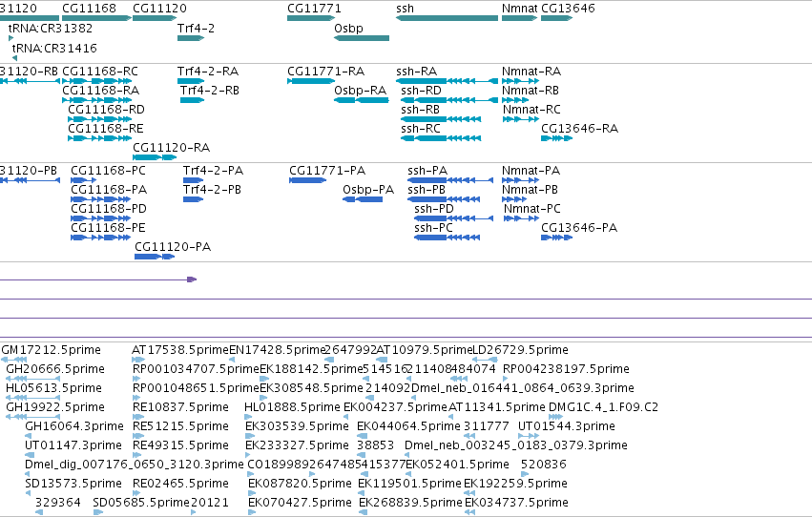The image size is (812, 517).
Task: Select EST RE51215.5prime
Action: pyautogui.click(x=180, y=427)
